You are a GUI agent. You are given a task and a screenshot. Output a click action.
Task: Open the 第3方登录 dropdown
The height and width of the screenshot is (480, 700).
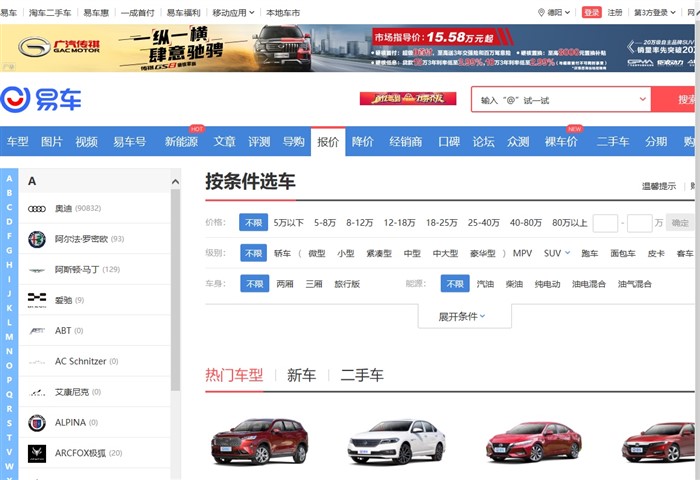pos(655,13)
